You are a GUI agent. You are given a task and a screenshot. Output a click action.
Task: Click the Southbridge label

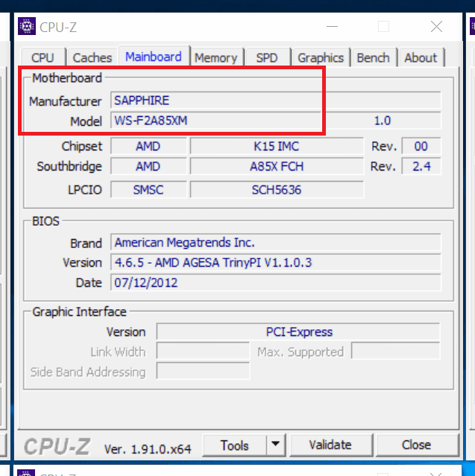69,166
